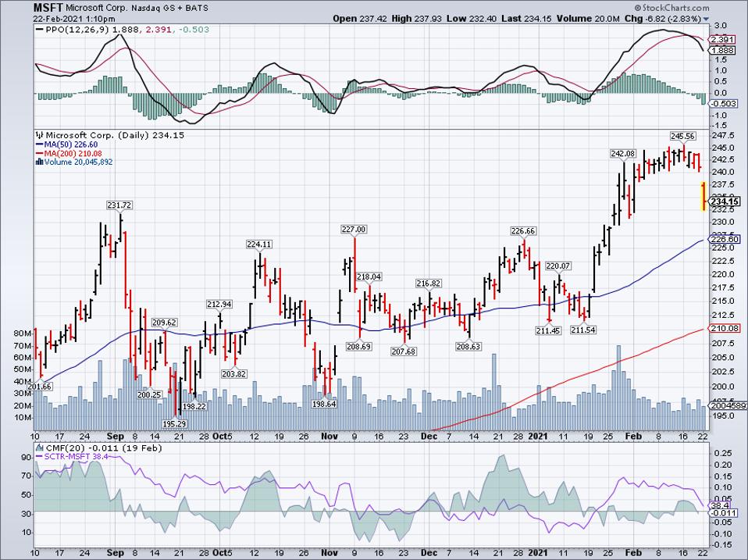This screenshot has height=560, width=748.
Task: Open the dropdown arrow beside Chg value
Action: coord(707,20)
